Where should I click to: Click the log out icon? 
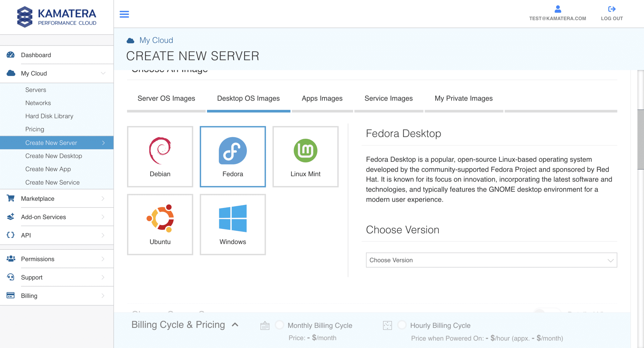tap(612, 9)
